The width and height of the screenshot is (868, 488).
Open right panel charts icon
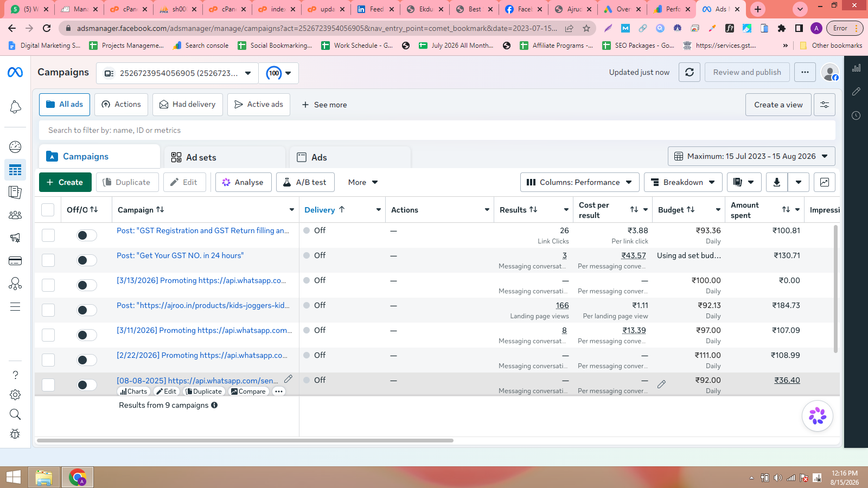tap(856, 68)
